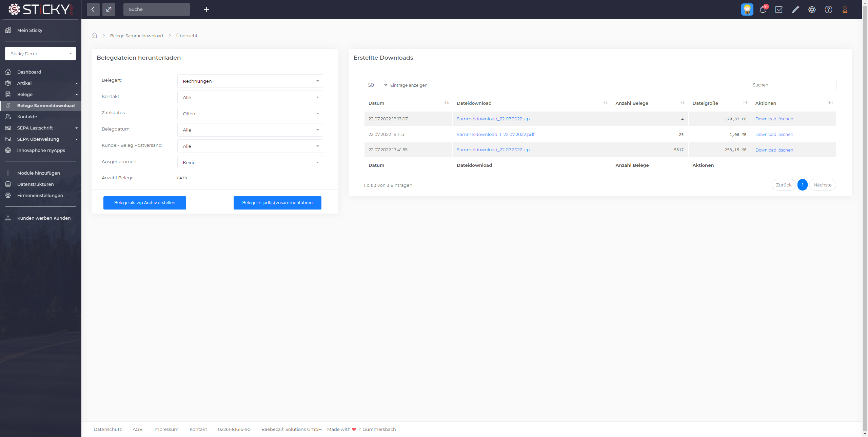
Task: Click the Firmeneinstellungen gear icon
Action: point(8,195)
